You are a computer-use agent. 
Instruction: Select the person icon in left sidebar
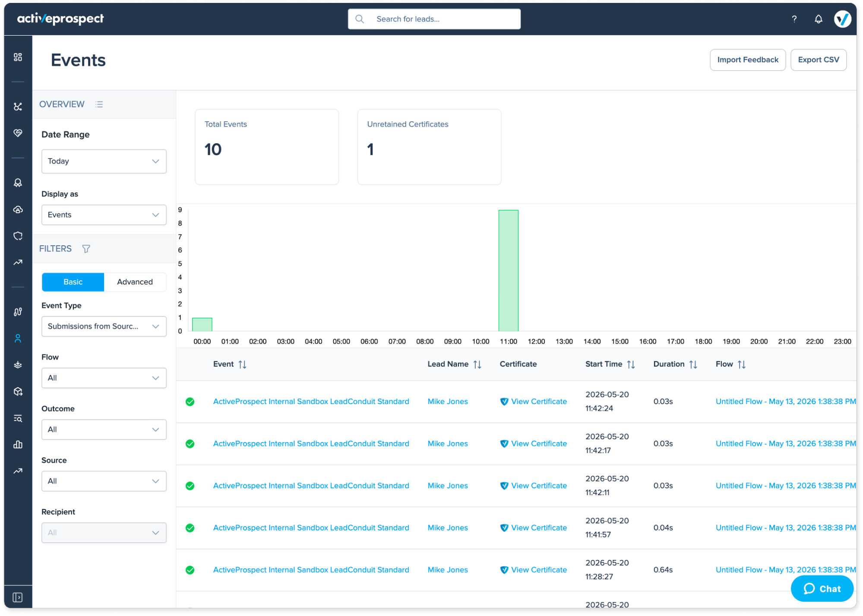pyautogui.click(x=18, y=338)
